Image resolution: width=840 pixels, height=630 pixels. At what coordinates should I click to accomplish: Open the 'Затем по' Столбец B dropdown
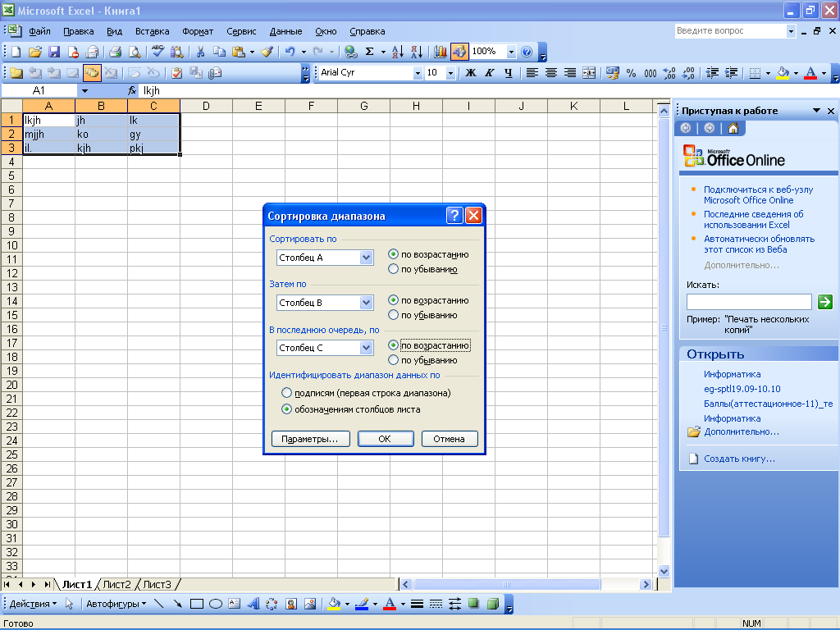click(x=366, y=303)
